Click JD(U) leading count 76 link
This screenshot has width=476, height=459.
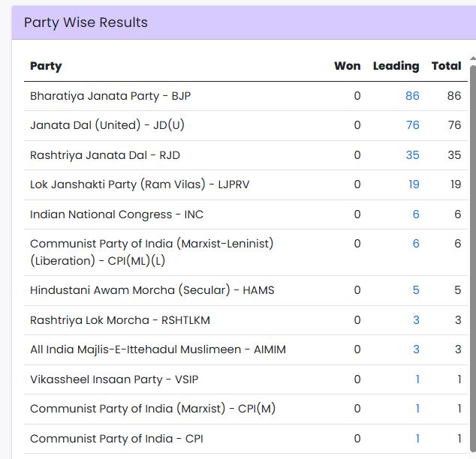coord(412,125)
